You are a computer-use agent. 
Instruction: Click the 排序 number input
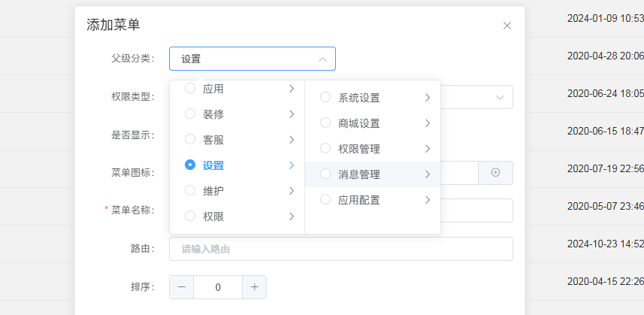point(218,287)
